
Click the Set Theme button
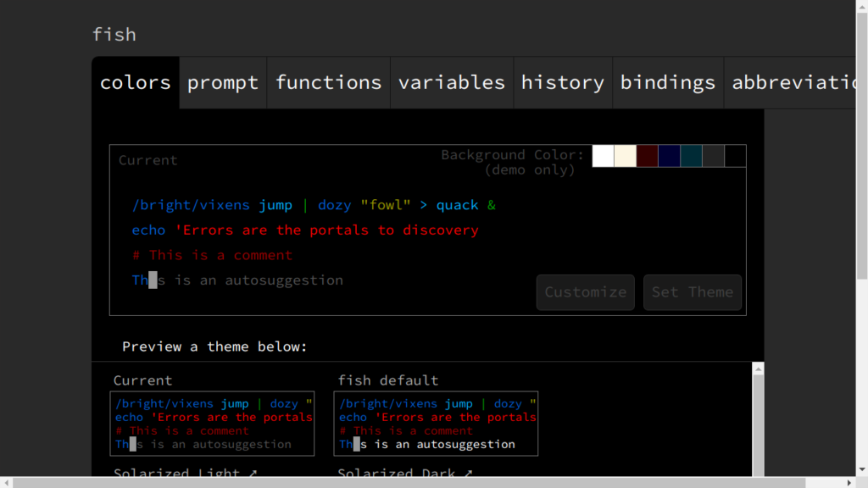click(692, 292)
